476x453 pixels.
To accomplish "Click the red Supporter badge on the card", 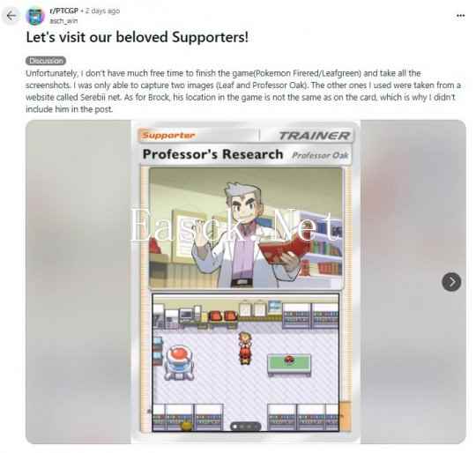I will click(x=167, y=135).
